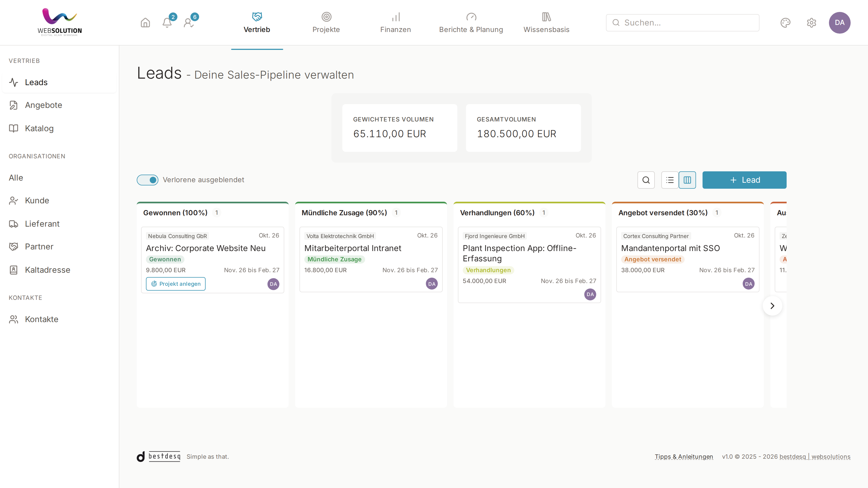The image size is (868, 488).
Task: Open the Vertrieb tab
Action: tap(257, 23)
